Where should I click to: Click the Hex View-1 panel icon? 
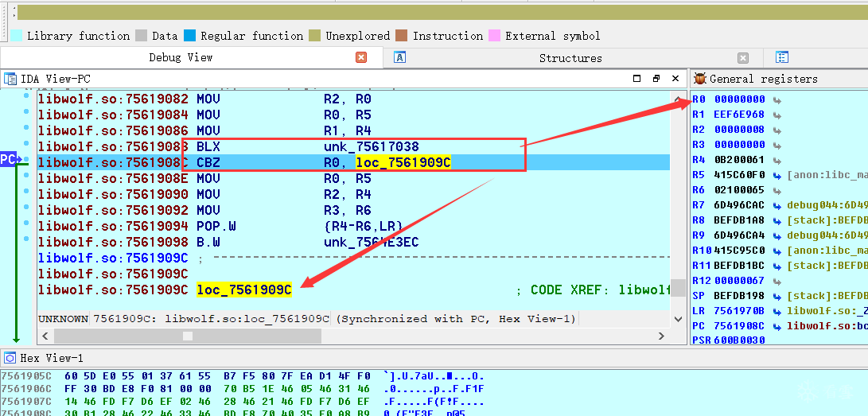pyautogui.click(x=10, y=358)
